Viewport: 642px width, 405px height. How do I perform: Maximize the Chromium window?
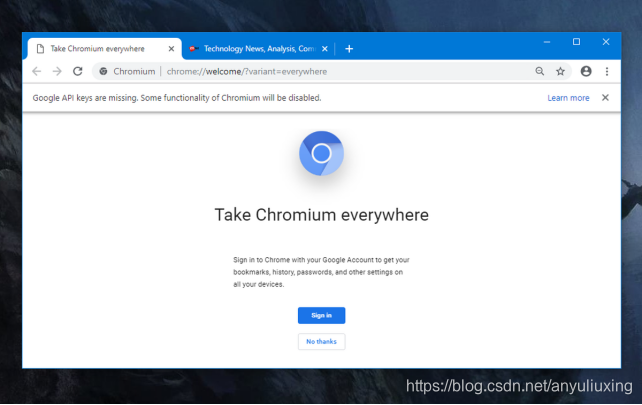point(576,42)
